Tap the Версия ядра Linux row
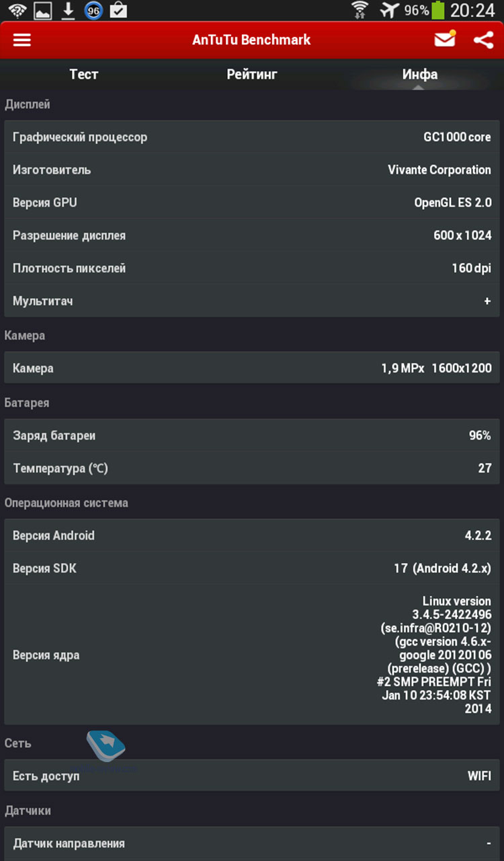Screen dimensions: 504x861 (x=252, y=654)
